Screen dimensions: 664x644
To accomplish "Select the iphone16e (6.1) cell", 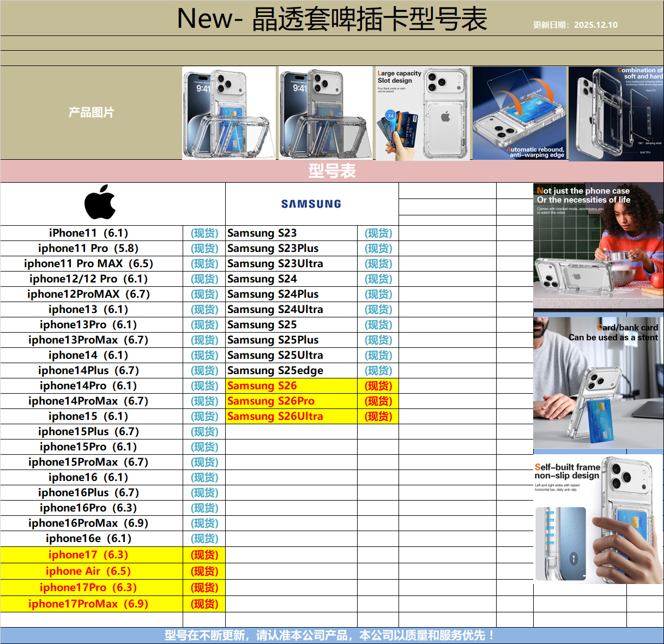I will coord(92,538).
